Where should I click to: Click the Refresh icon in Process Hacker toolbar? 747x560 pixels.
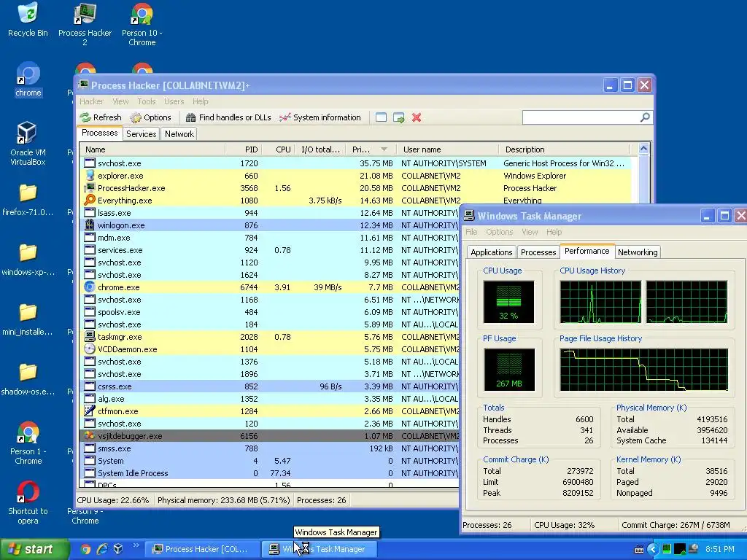pyautogui.click(x=85, y=117)
